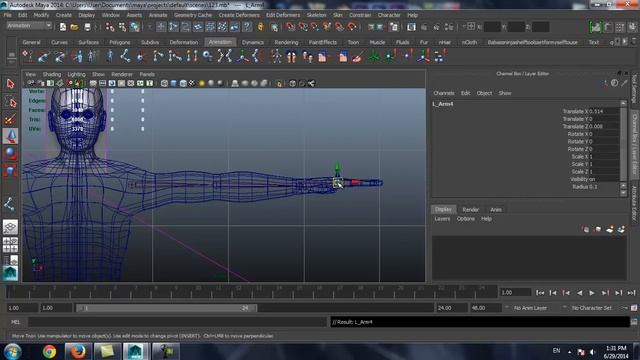Select the Anim layer tab

[496, 209]
